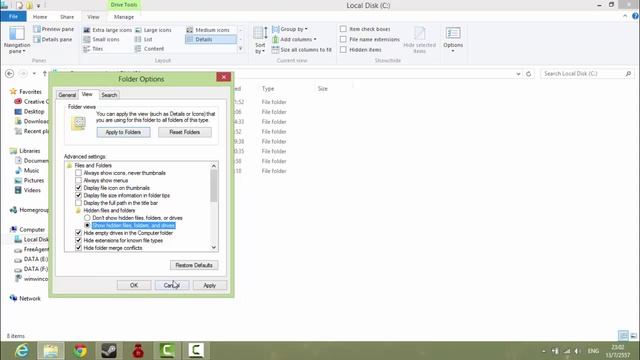Check Display the full path in title bar
This screenshot has height=360, width=640.
pyautogui.click(x=78, y=203)
